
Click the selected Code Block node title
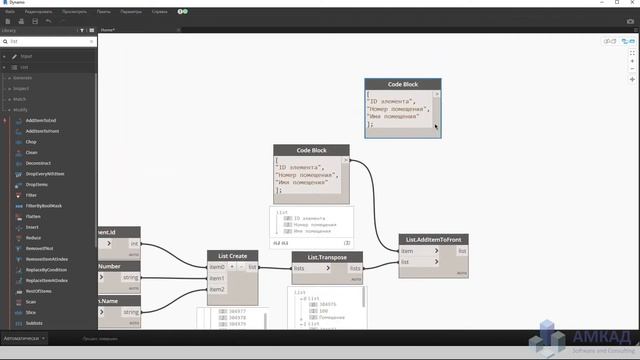403,84
